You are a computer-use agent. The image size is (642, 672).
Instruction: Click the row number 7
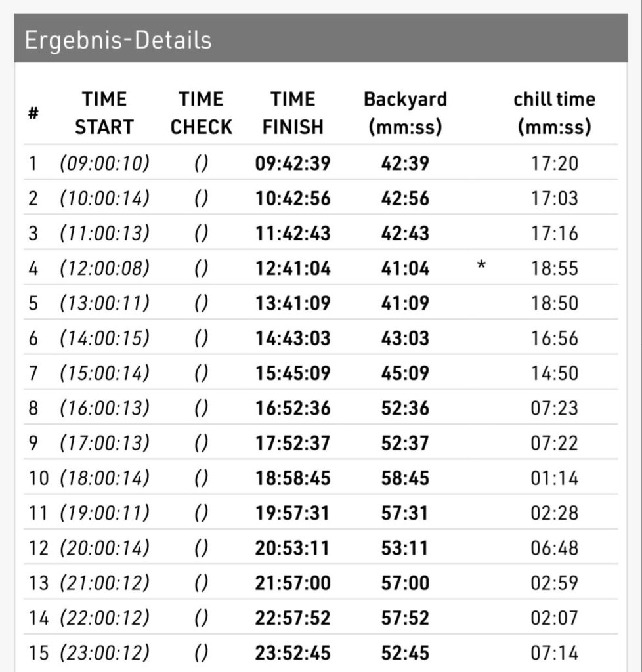(x=33, y=373)
